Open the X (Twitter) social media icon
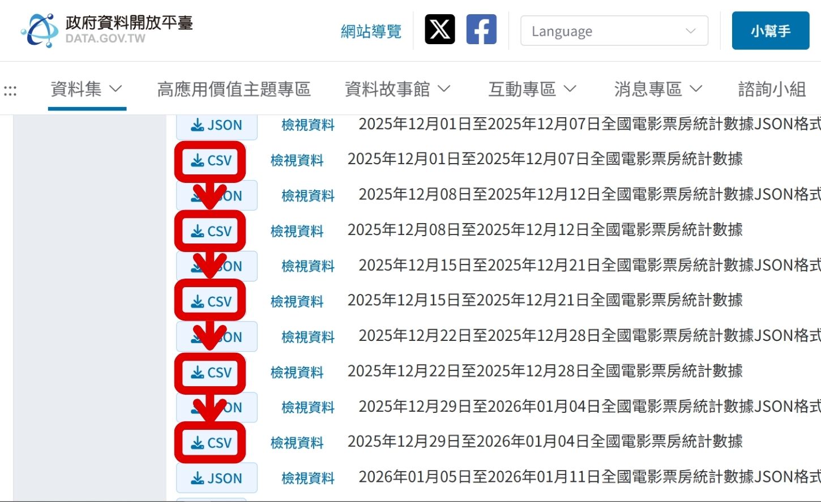The width and height of the screenshot is (821, 504). pyautogui.click(x=439, y=29)
